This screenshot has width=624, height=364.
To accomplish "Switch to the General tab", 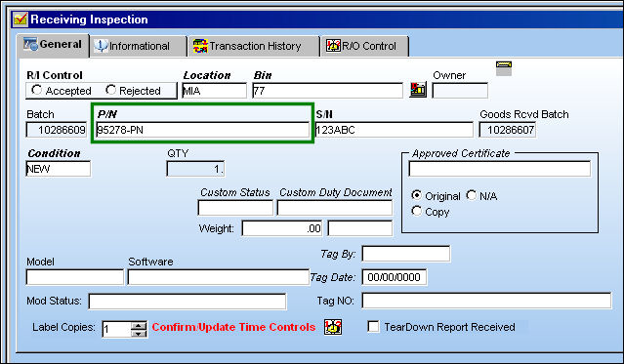I will 54,45.
